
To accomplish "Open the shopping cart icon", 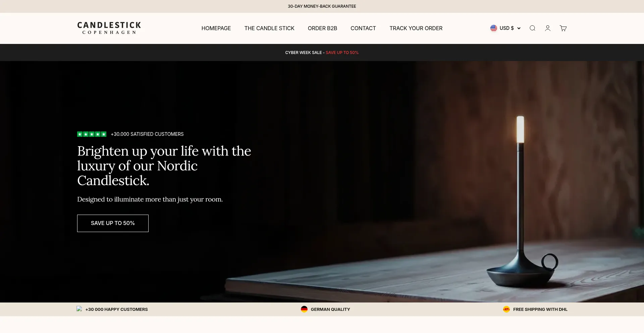I will 563,28.
